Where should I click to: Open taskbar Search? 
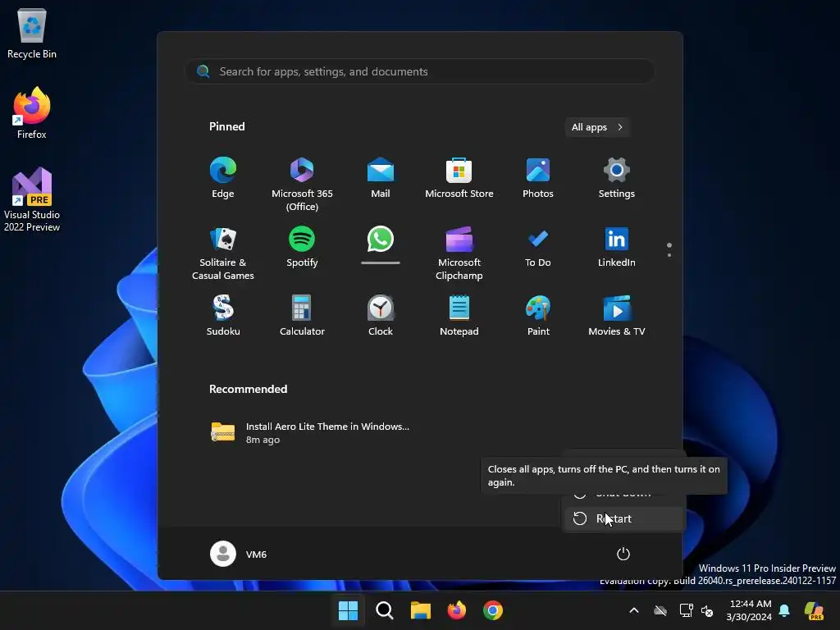click(384, 610)
